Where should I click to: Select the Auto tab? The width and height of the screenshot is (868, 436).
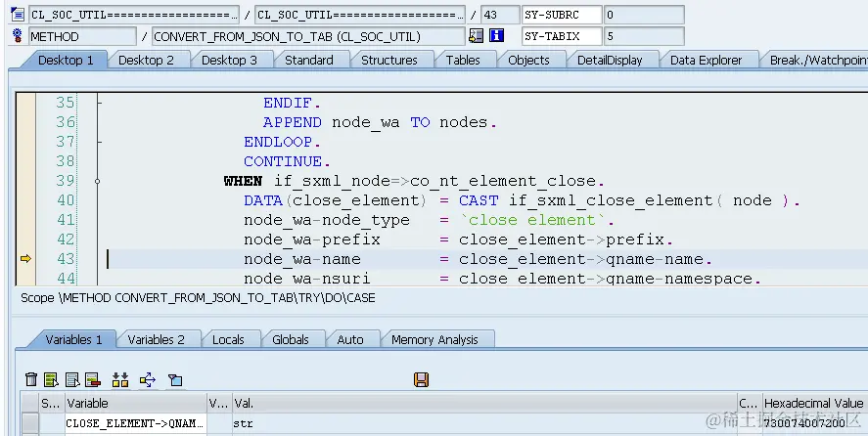350,339
